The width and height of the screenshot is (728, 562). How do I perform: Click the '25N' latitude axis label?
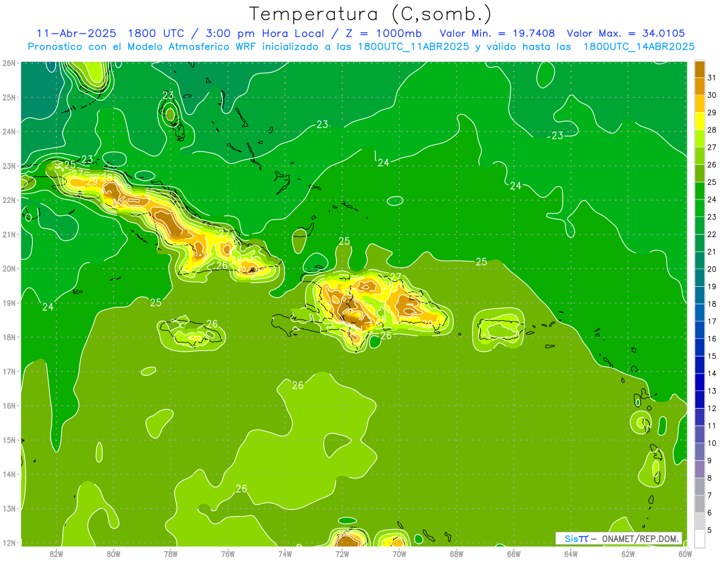tap(8, 97)
